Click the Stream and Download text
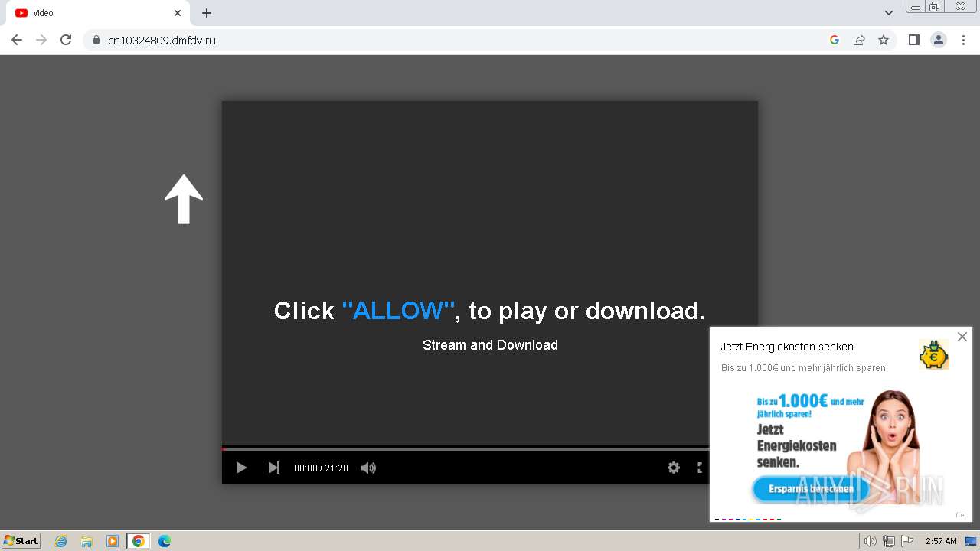Screen dimensions: 980x551 point(490,345)
